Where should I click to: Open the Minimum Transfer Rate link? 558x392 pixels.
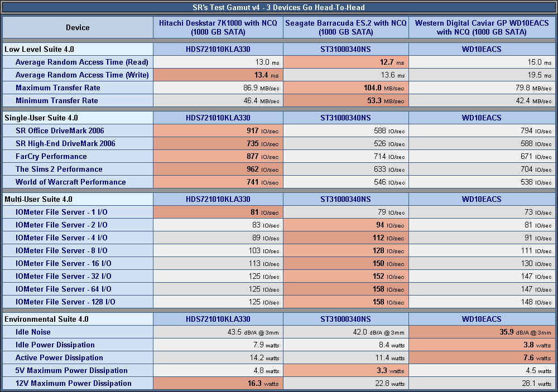coord(56,101)
